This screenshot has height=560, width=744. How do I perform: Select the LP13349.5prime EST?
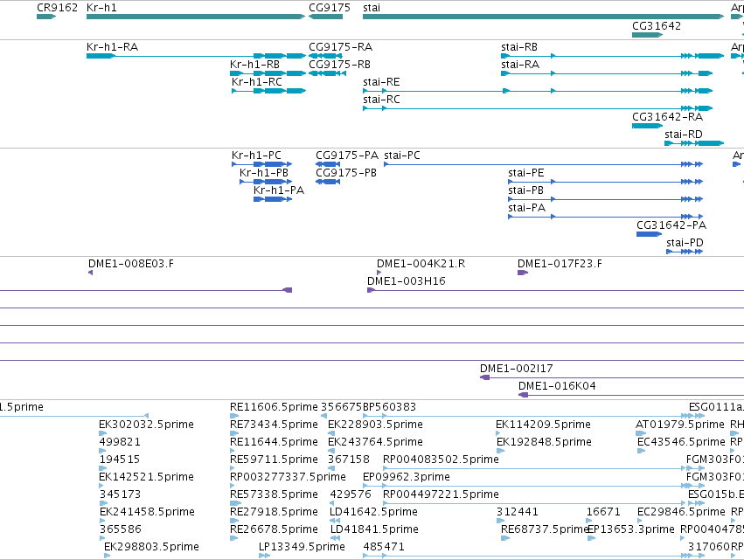pyautogui.click(x=265, y=556)
